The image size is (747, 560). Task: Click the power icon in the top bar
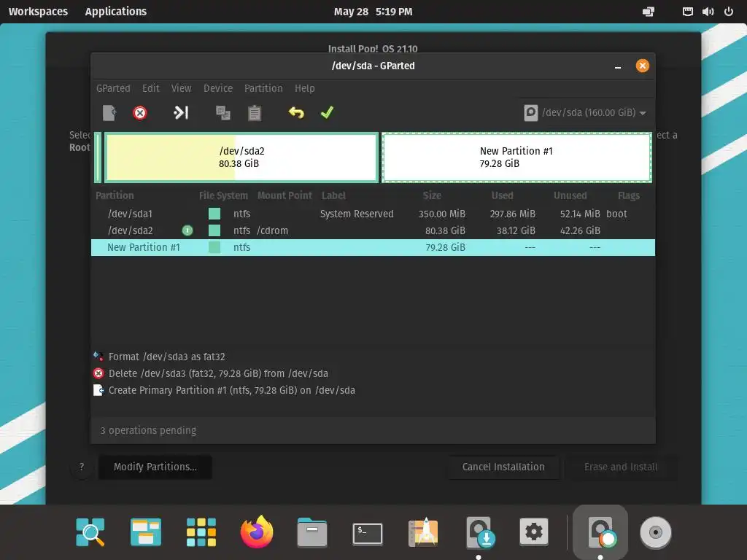[x=729, y=12]
